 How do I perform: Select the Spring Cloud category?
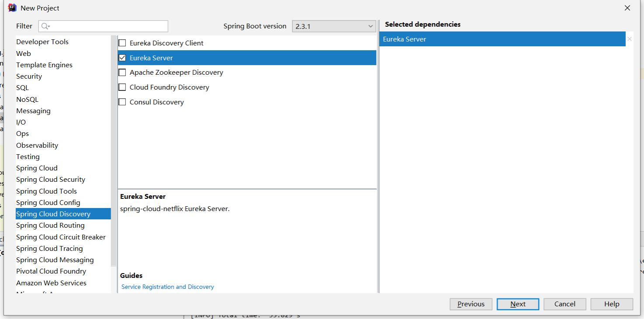coord(63,168)
